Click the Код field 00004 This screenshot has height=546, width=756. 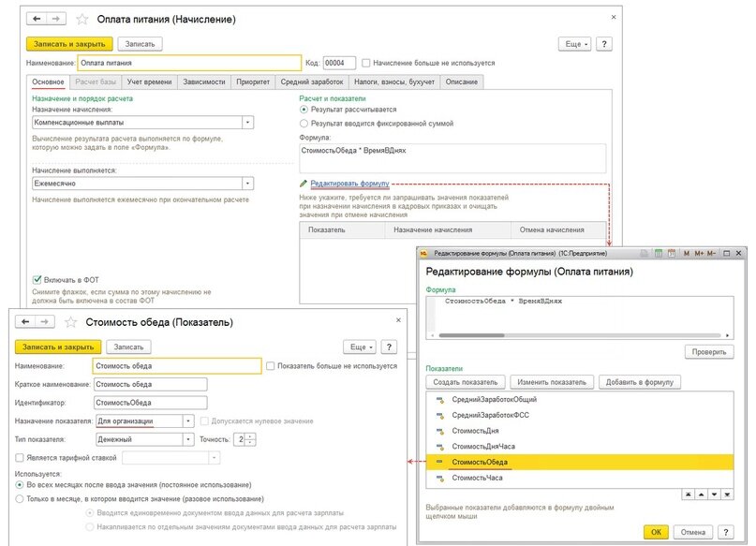click(339, 63)
